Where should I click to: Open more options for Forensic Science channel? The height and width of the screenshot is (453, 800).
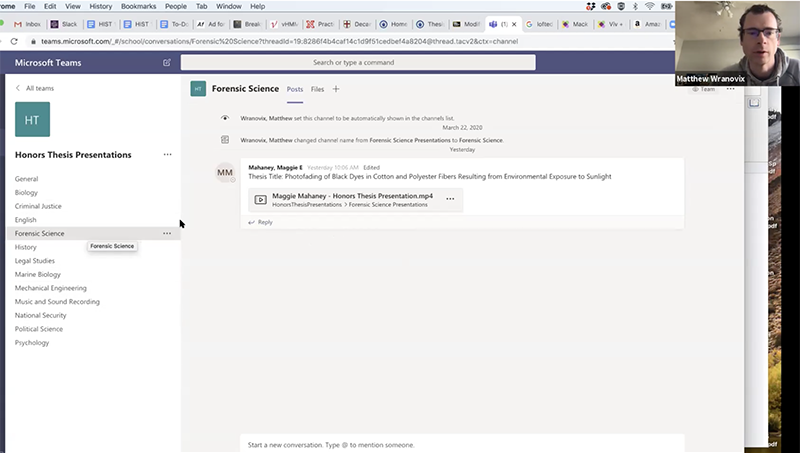pyautogui.click(x=167, y=233)
